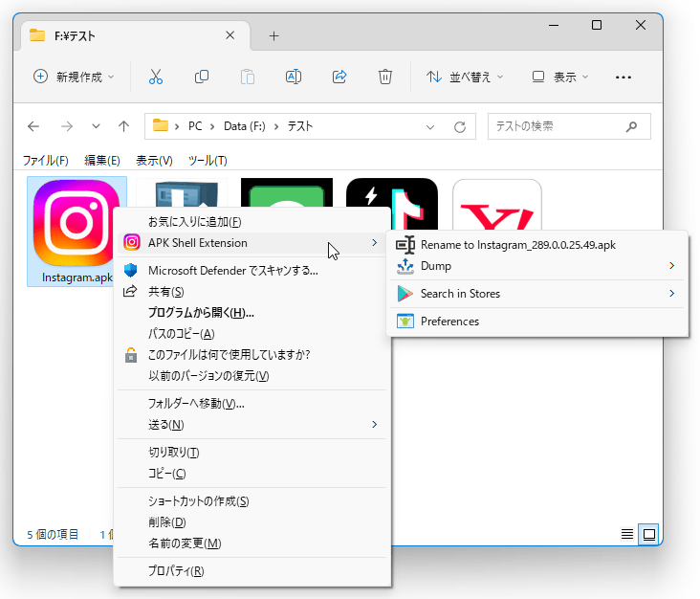700x599 pixels.
Task: Click the Cut scissors icon in toolbar
Action: click(x=155, y=77)
